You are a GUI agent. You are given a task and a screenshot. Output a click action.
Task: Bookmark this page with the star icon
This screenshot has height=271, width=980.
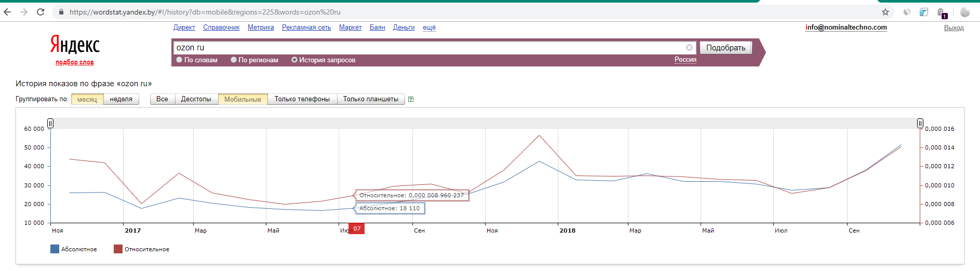click(885, 12)
